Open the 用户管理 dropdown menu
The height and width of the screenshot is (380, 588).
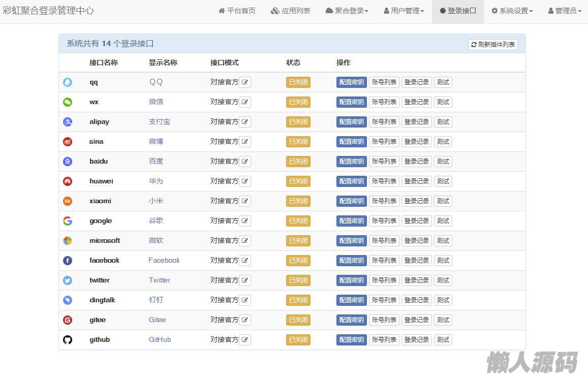(404, 11)
